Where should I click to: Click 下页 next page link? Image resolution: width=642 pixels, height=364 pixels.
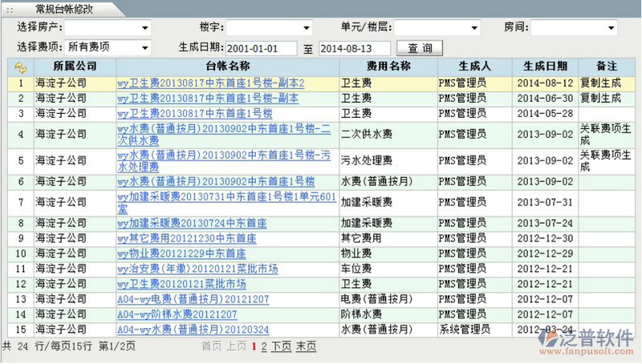point(281,347)
